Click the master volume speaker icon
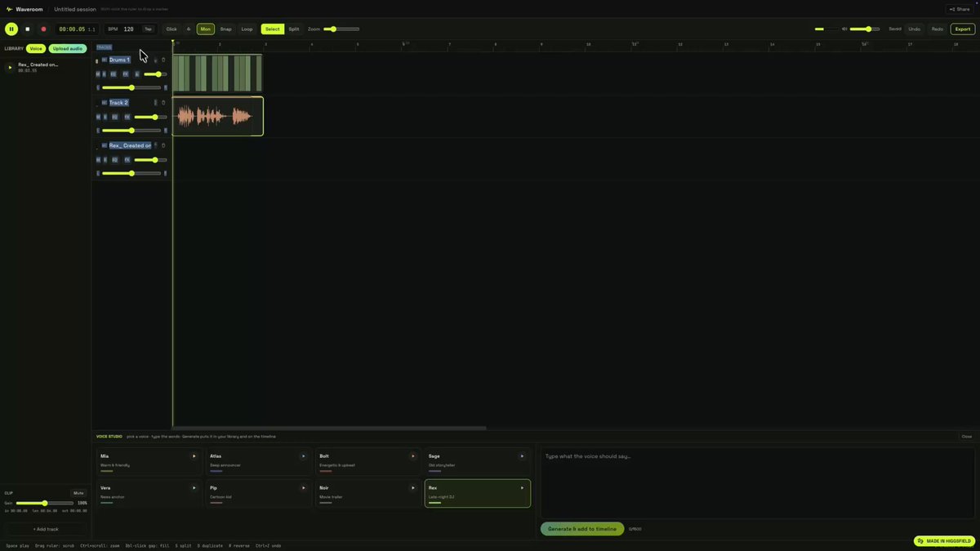This screenshot has height=551, width=980. tap(844, 29)
